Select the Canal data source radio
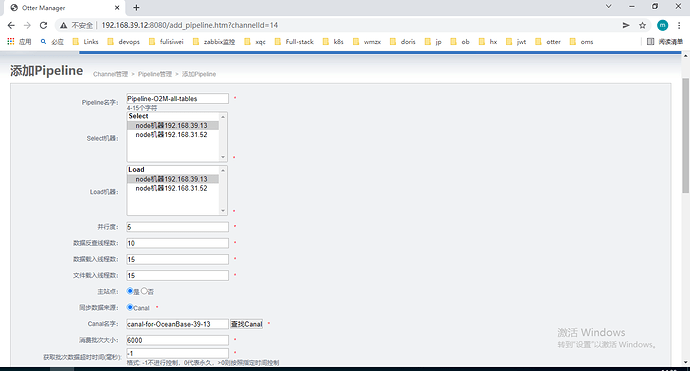This screenshot has height=371, width=690. 130,307
